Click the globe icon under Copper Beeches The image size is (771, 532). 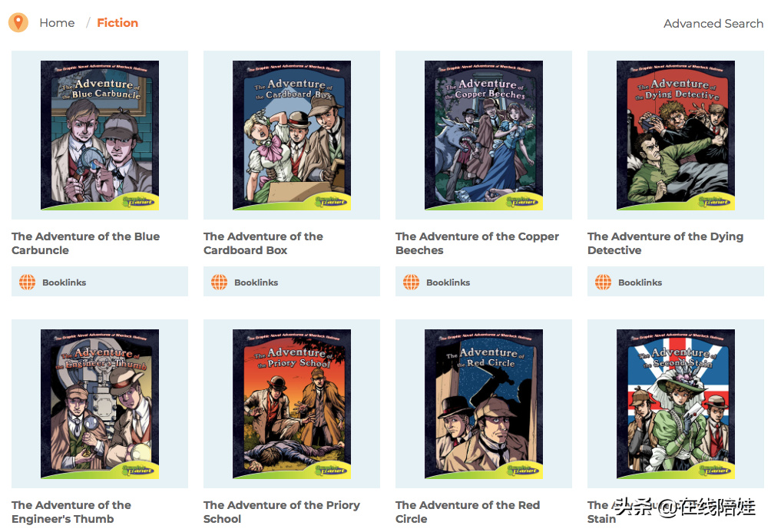[x=411, y=283]
